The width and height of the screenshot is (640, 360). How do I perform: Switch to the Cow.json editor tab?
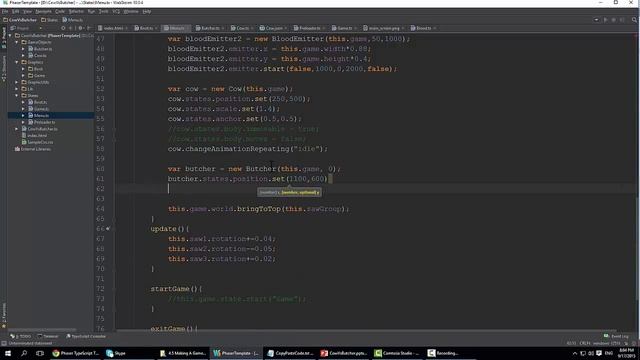coord(273,28)
